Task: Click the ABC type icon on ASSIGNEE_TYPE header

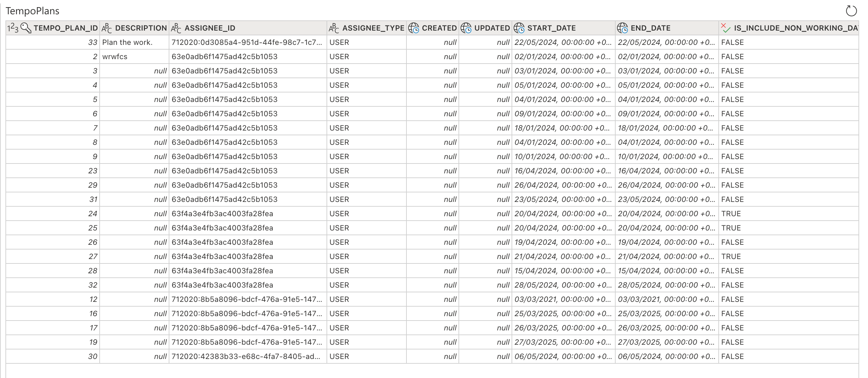Action: (334, 28)
